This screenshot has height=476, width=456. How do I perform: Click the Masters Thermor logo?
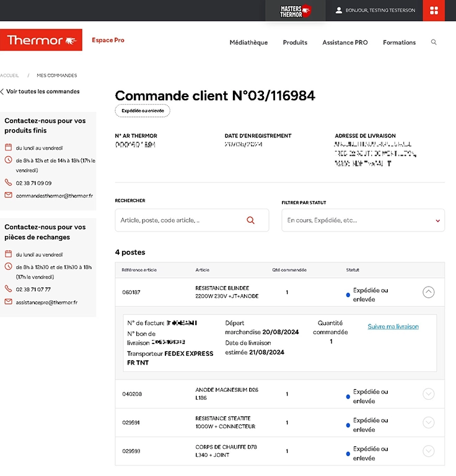point(296,11)
